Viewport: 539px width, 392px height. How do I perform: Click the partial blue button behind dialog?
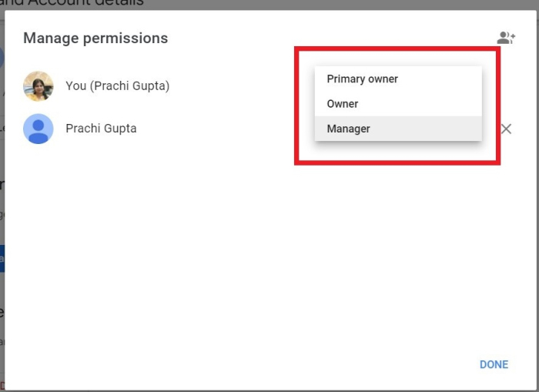click(x=2, y=259)
